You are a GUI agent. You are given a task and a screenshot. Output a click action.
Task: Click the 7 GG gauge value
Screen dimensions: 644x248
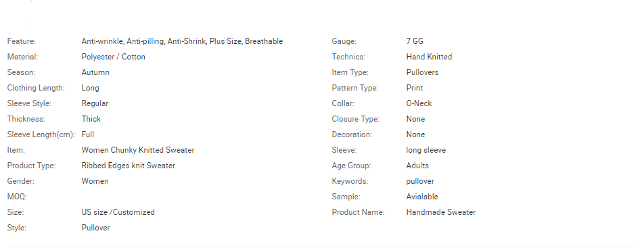point(415,41)
